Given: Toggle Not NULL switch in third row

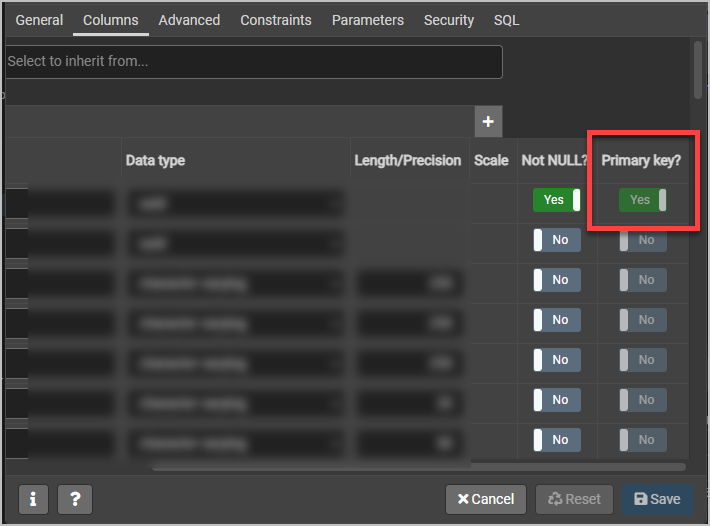Looking at the screenshot, I should [557, 280].
